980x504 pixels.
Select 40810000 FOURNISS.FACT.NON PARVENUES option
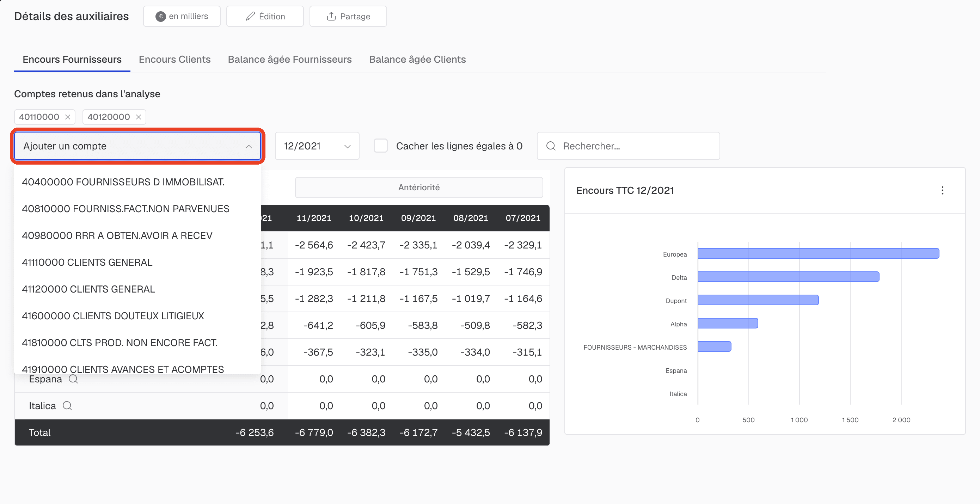pos(137,208)
